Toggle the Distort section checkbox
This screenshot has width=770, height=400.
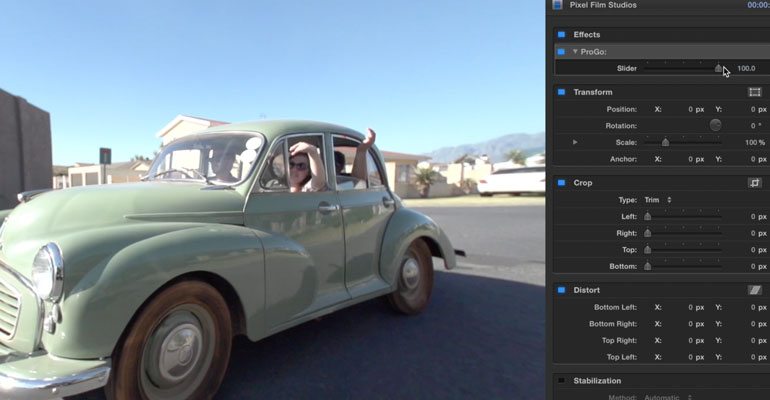pyautogui.click(x=561, y=290)
